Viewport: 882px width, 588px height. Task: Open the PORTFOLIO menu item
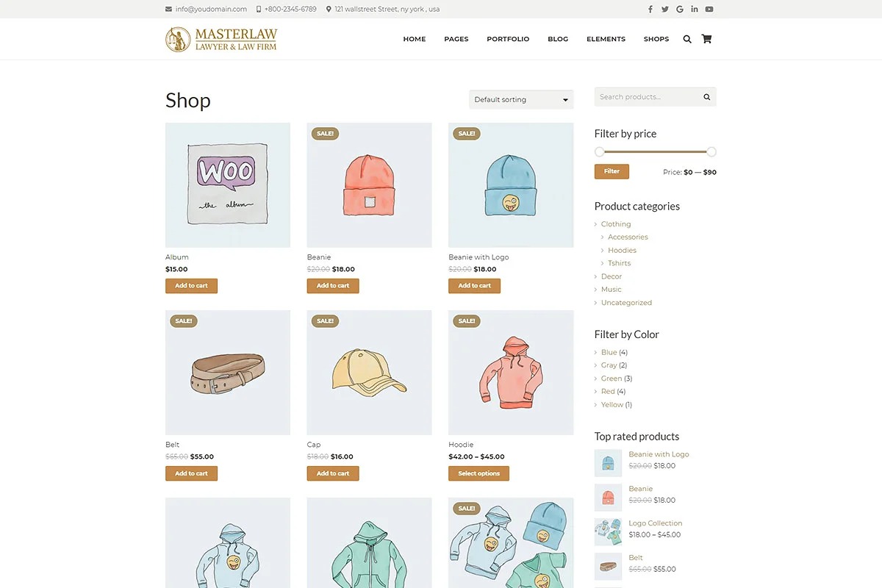508,39
